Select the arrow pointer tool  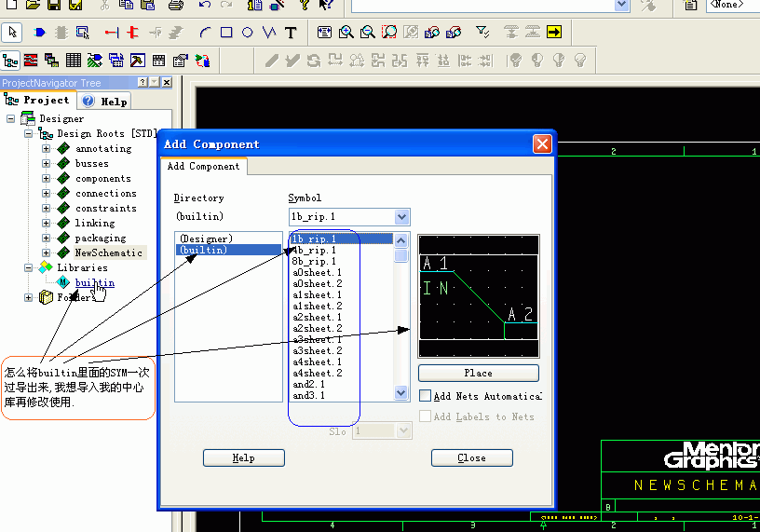click(x=12, y=33)
